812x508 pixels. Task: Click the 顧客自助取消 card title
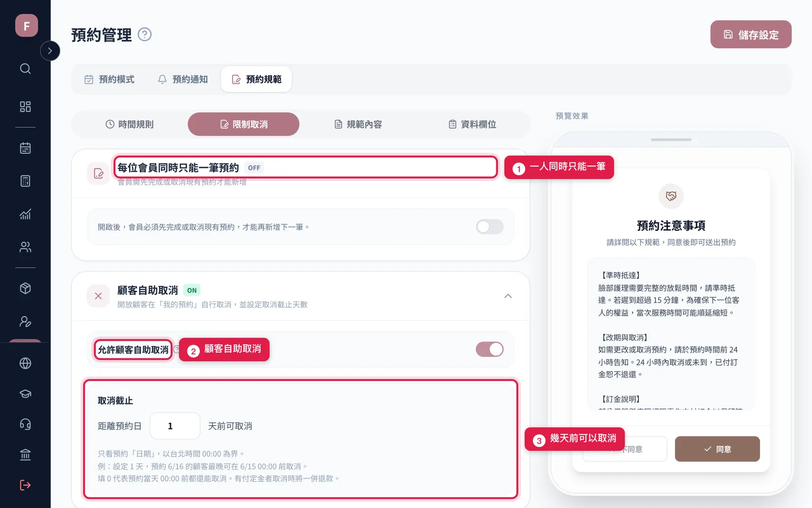click(148, 291)
